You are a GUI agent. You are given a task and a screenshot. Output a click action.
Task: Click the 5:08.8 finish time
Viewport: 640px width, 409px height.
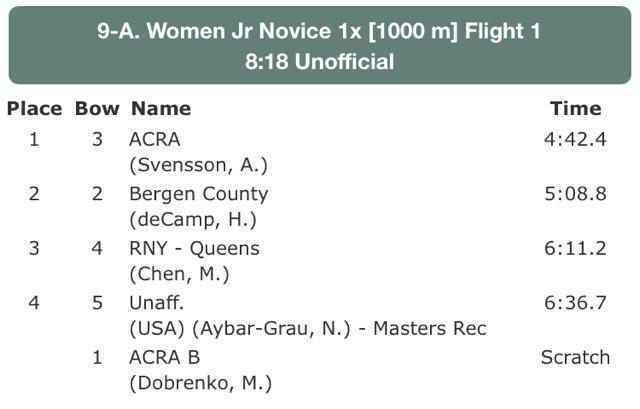(x=575, y=194)
